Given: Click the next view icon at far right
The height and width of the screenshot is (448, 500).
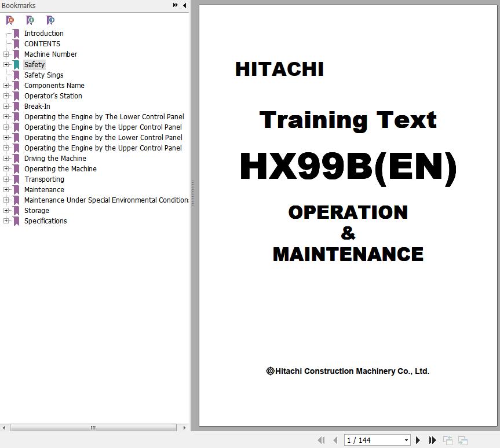Looking at the screenshot, I should point(463,440).
